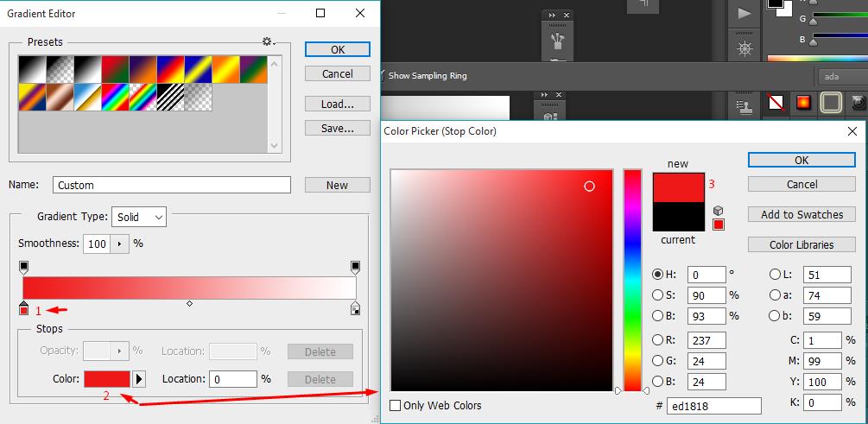Click the web-safe color cube warning icon
The height and width of the screenshot is (424, 868).
point(718,211)
